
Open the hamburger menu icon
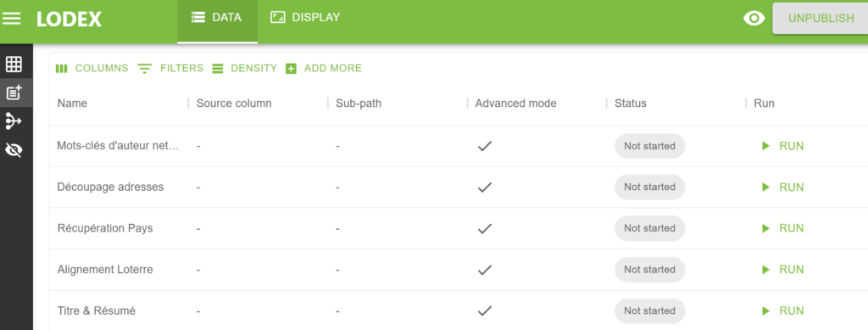click(x=12, y=19)
